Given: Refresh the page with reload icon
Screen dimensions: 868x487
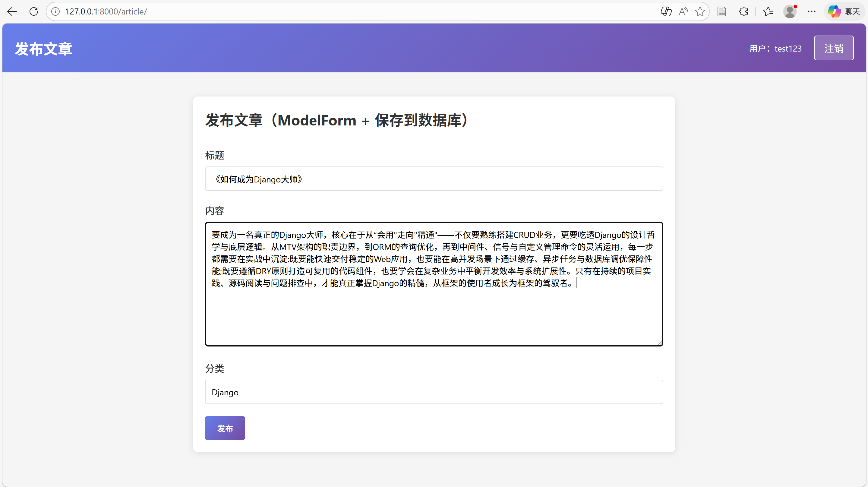Looking at the screenshot, I should 34,11.
